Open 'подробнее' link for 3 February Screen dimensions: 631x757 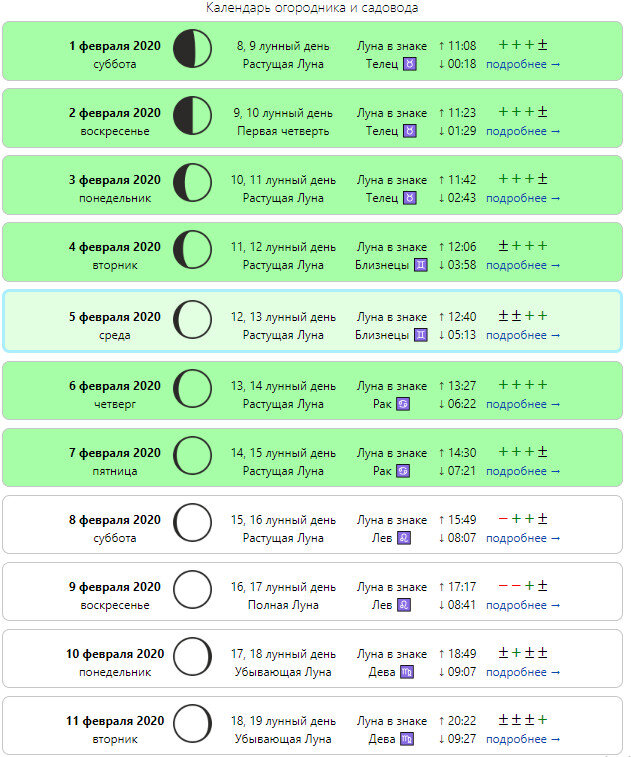pos(523,198)
